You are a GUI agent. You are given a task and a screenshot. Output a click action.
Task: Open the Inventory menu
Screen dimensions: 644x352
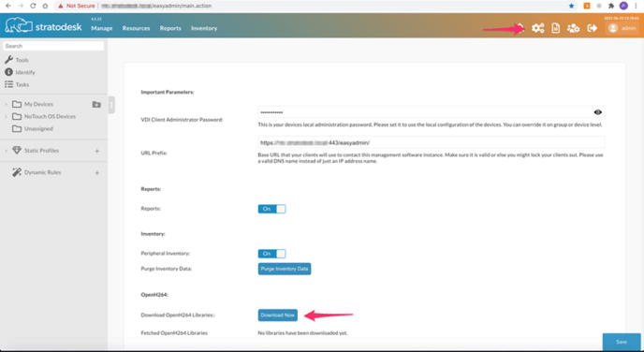click(x=204, y=28)
